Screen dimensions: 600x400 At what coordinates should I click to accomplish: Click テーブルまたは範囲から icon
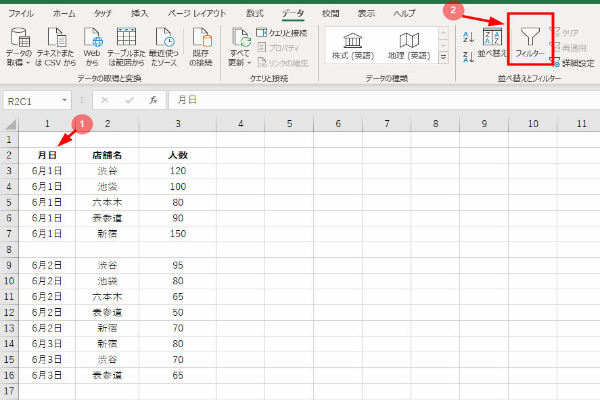[126, 45]
